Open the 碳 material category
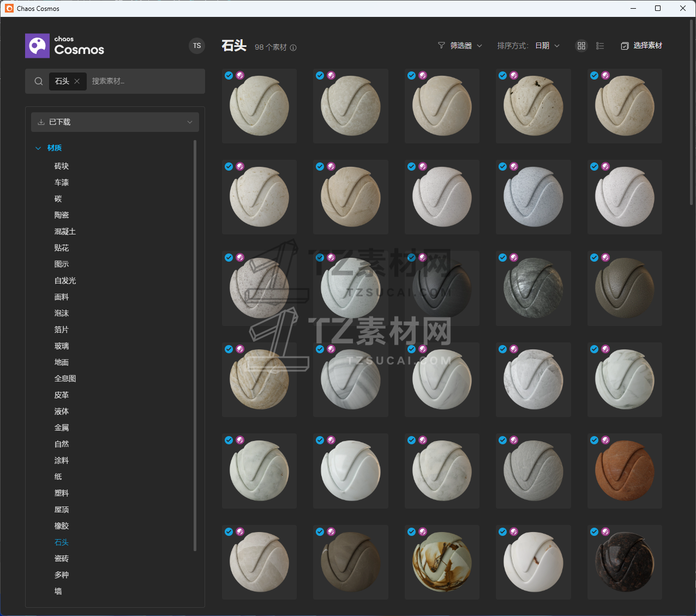The image size is (696, 616). 58,199
